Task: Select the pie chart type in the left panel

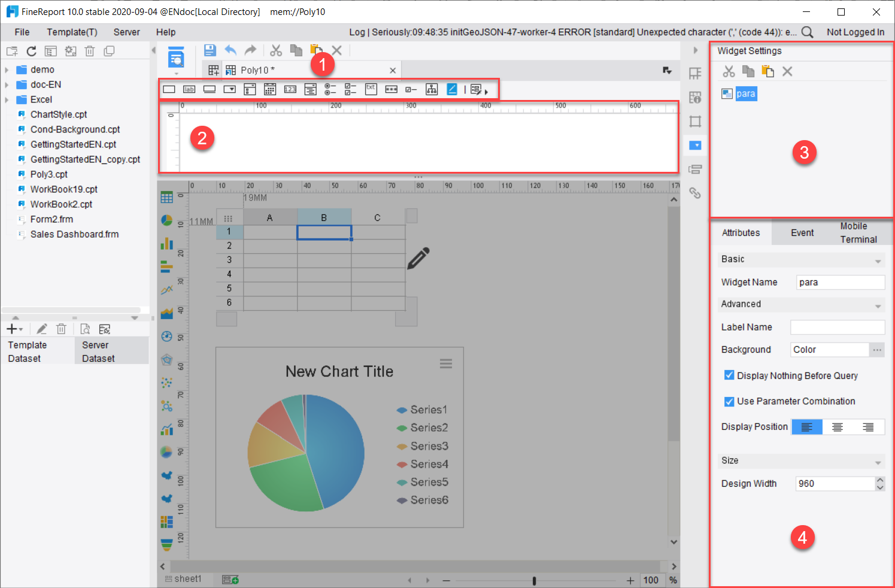Action: [166, 220]
